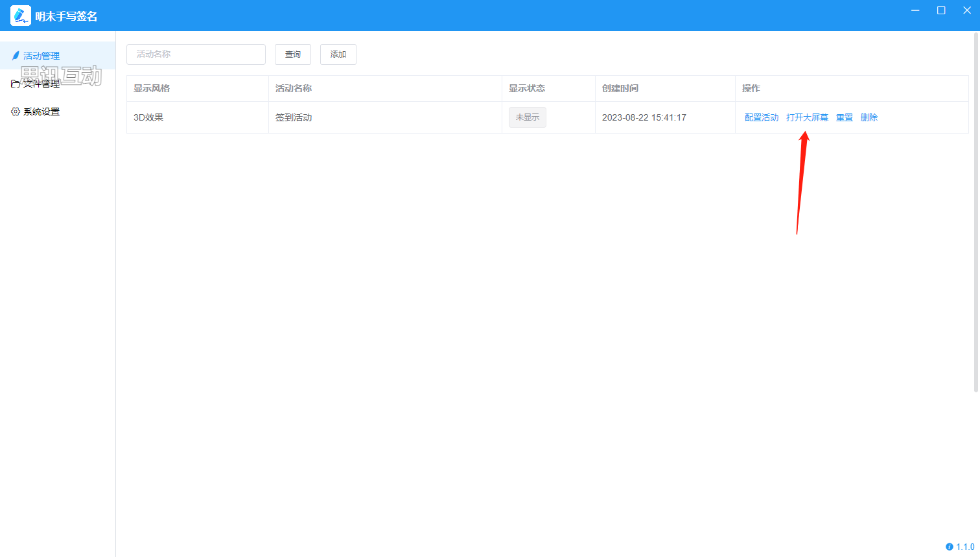Minimize the application window
Image resolution: width=980 pixels, height=557 pixels.
click(x=915, y=10)
